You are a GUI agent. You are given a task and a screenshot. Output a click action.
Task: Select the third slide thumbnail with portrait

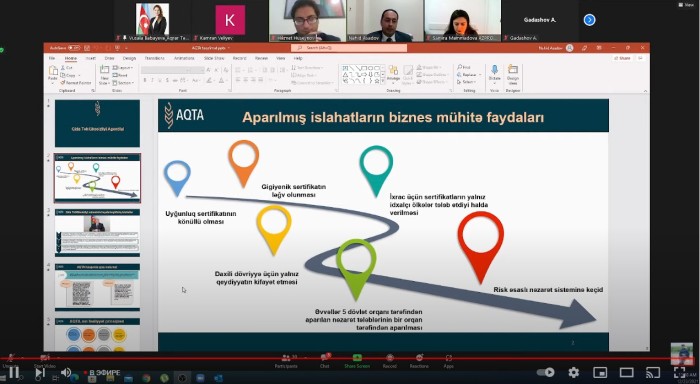pos(97,233)
